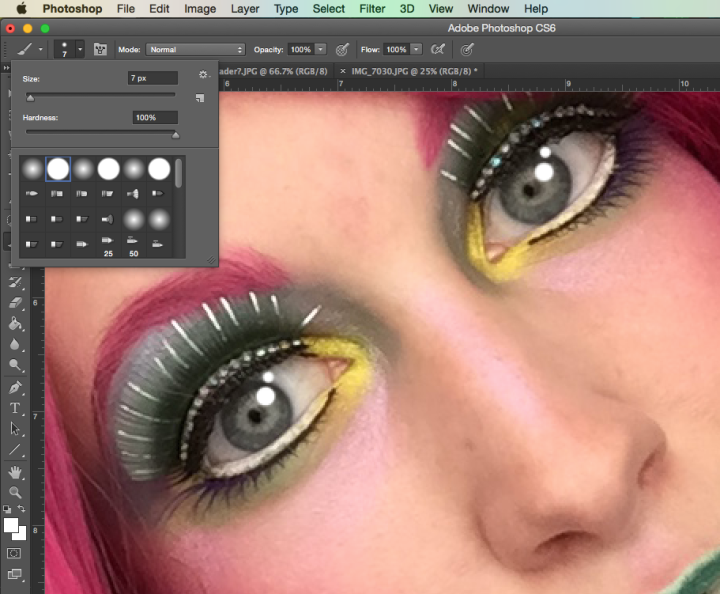Open the Photoshop application menu

tap(73, 9)
